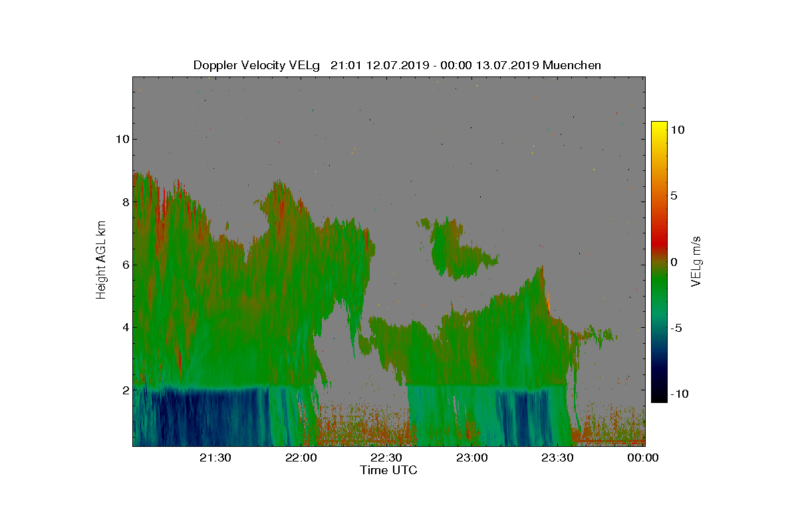Click the height tick label 8
The width and height of the screenshot is (798, 532).
124,201
